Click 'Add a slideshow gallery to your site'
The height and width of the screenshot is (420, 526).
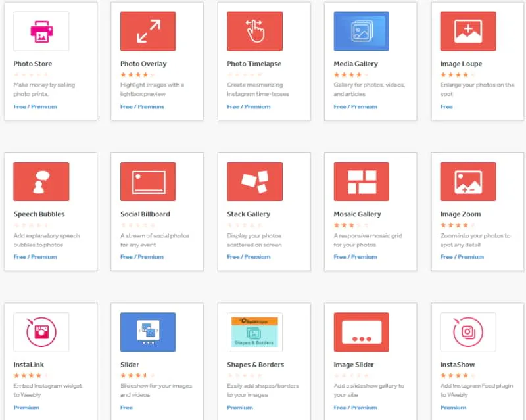[x=369, y=390]
